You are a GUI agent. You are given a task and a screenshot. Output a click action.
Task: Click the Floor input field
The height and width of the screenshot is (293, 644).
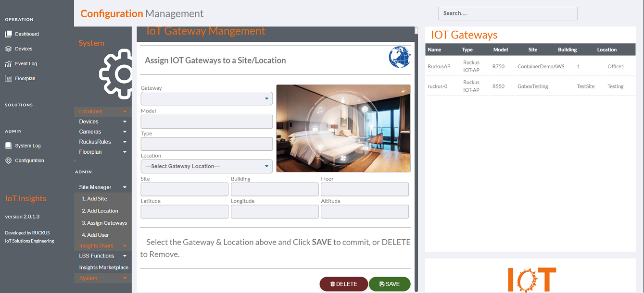pyautogui.click(x=365, y=189)
